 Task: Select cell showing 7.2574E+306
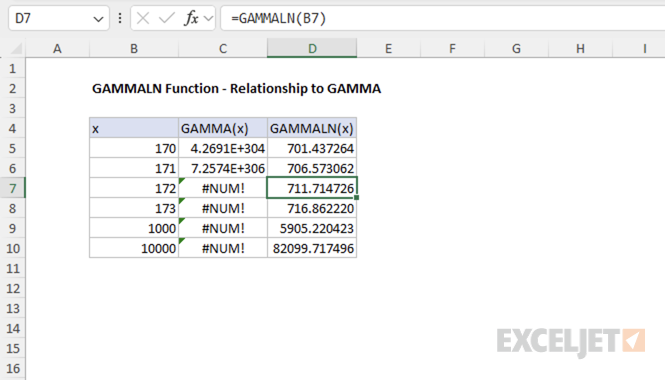coord(223,168)
